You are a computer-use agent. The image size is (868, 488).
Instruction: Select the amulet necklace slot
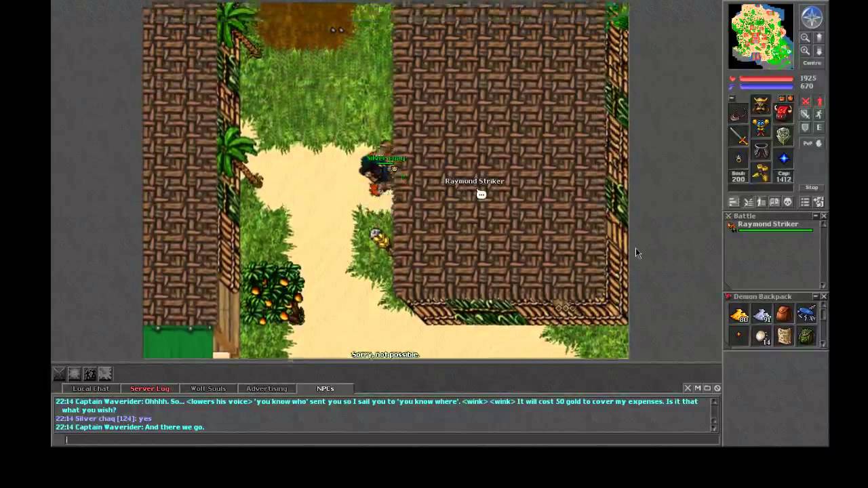(738, 114)
